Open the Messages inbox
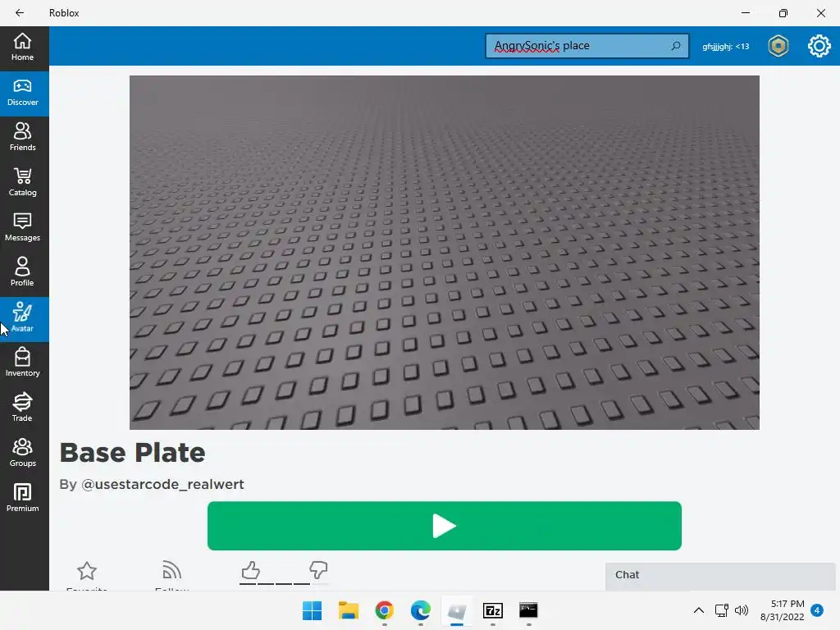 click(x=22, y=228)
